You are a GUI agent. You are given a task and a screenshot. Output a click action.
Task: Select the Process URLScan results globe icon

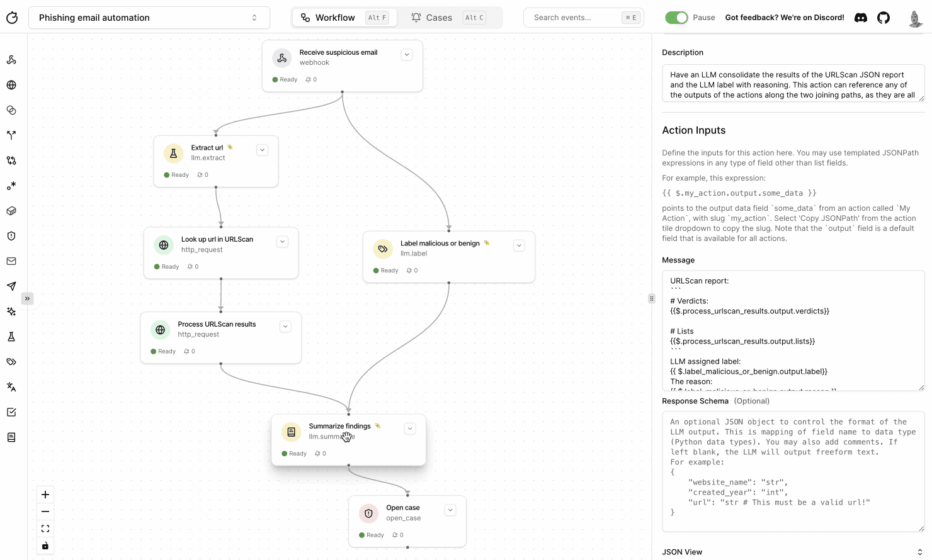[160, 330]
